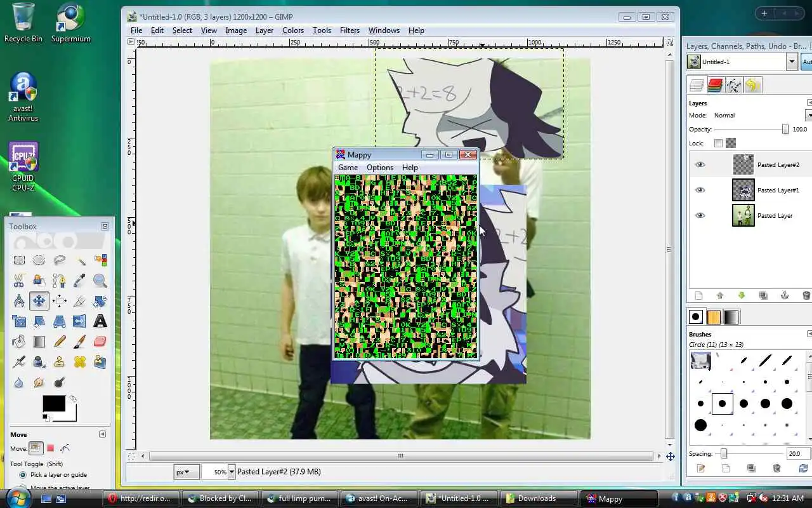This screenshot has height=508, width=812.
Task: Select the Perspective tool
Action: tap(60, 321)
